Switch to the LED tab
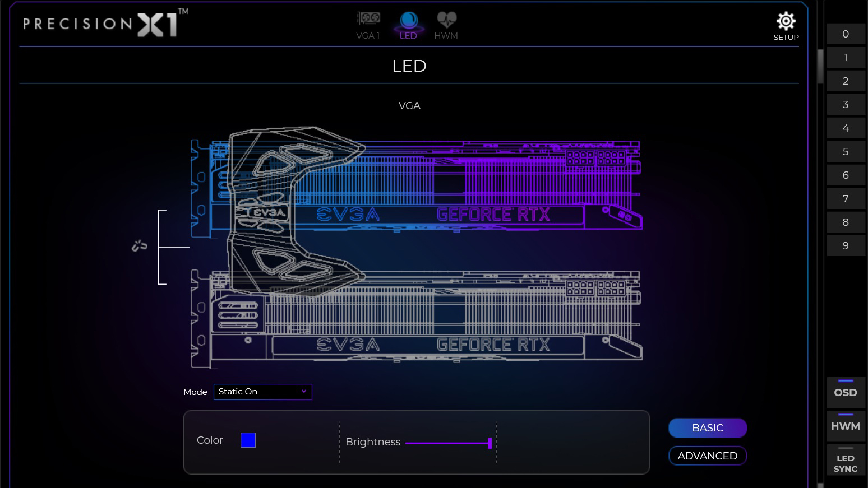The width and height of the screenshot is (868, 488). (408, 25)
